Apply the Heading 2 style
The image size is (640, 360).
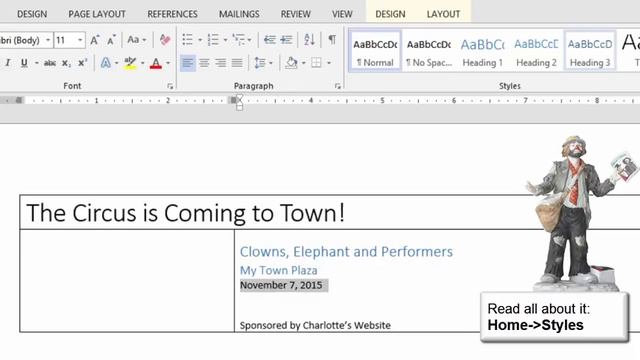pos(536,51)
